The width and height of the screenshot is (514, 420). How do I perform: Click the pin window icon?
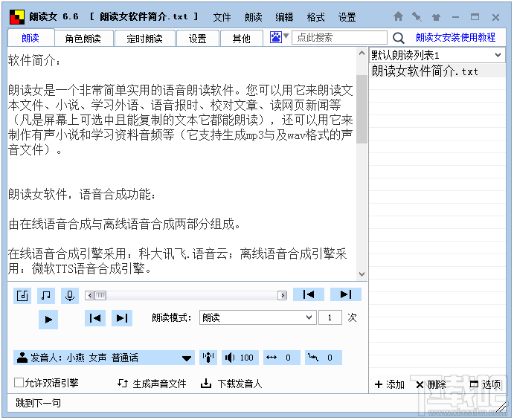pyautogui.click(x=417, y=16)
